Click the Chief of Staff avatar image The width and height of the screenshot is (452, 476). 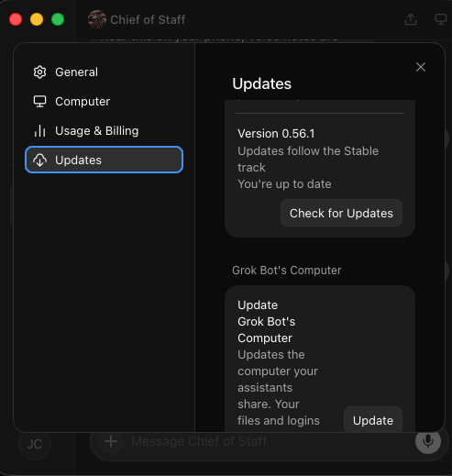coord(97,19)
